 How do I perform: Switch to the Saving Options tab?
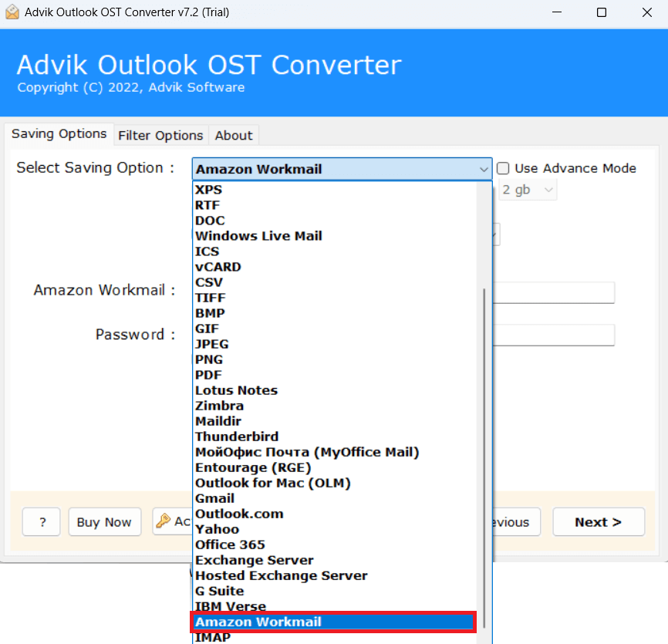[59, 134]
